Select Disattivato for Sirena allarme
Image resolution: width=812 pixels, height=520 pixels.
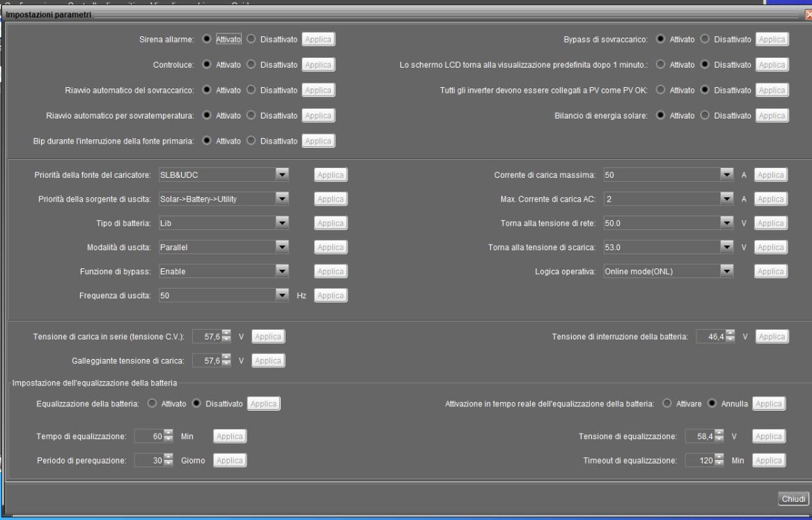point(251,39)
